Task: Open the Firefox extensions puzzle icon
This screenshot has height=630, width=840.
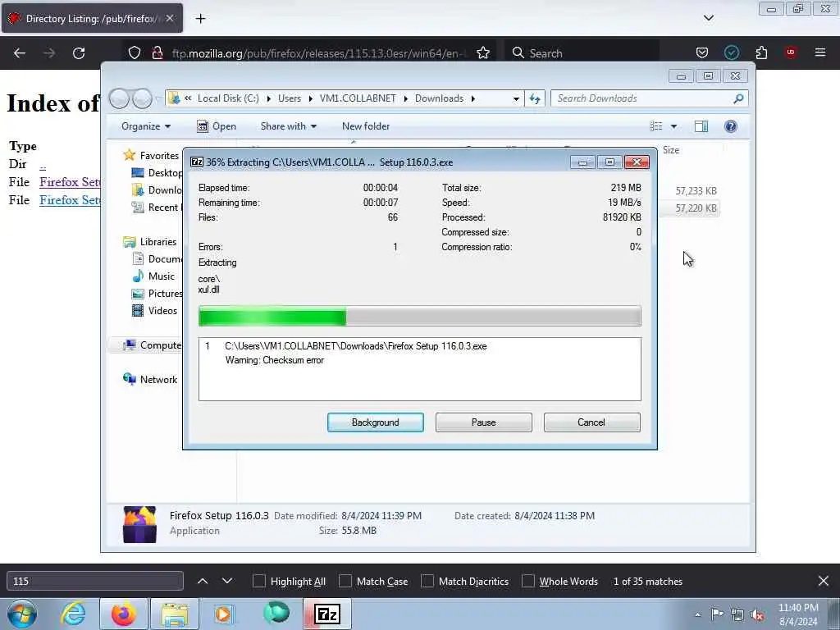Action: click(761, 53)
